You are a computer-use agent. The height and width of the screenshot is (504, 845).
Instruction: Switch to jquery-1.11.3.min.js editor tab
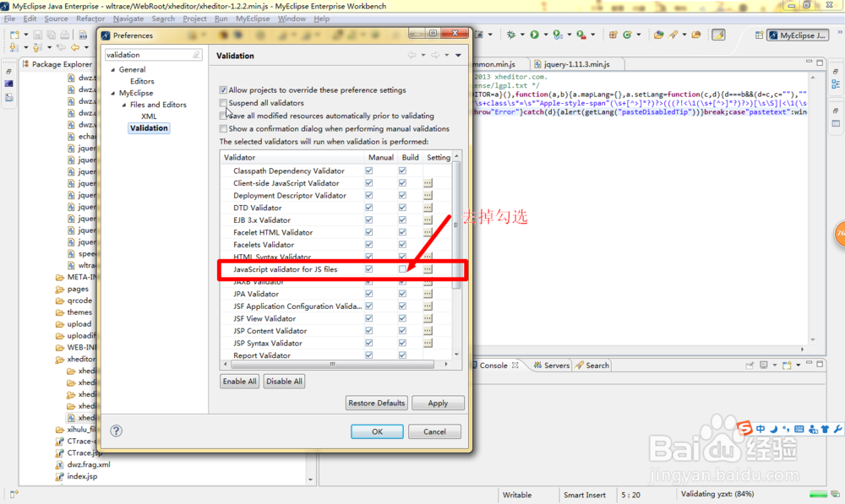click(x=576, y=64)
